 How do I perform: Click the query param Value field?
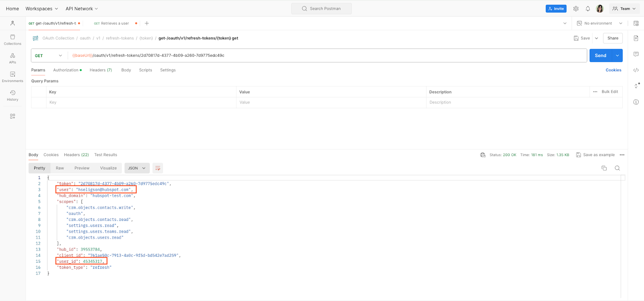point(331,103)
